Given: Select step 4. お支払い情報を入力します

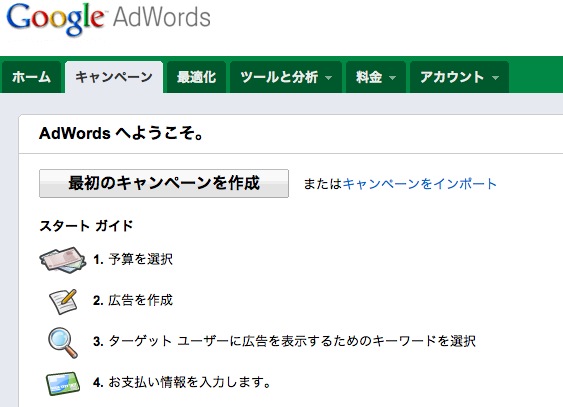Looking at the screenshot, I should tap(182, 382).
